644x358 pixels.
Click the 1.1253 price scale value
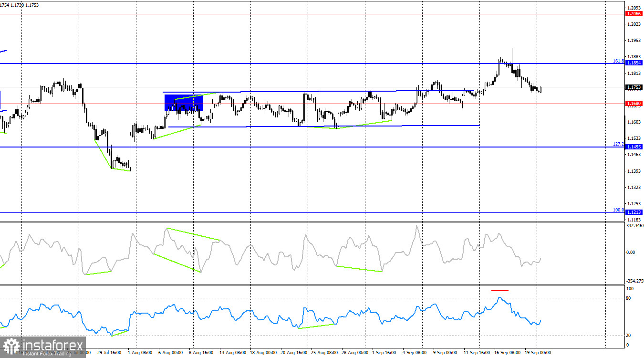point(634,204)
